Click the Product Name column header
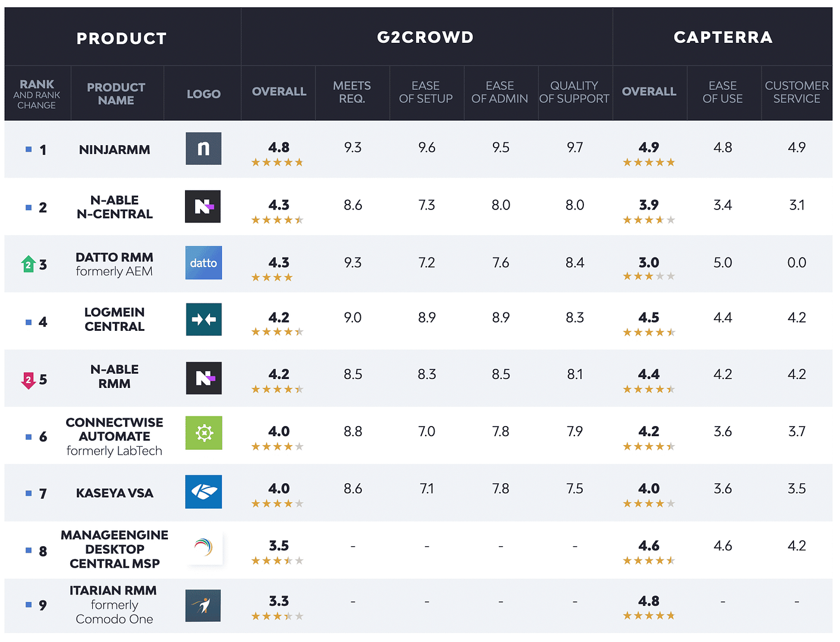This screenshot has width=840, height=642. [x=116, y=93]
